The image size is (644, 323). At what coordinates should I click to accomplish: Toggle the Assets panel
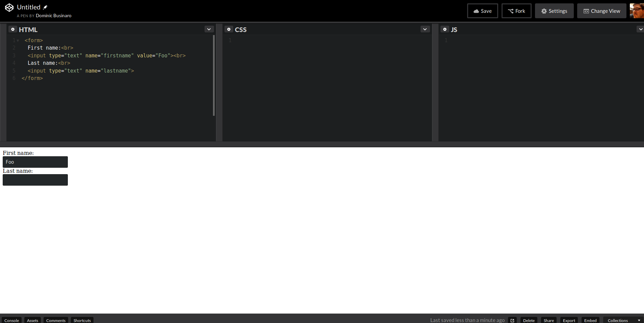[x=32, y=320]
